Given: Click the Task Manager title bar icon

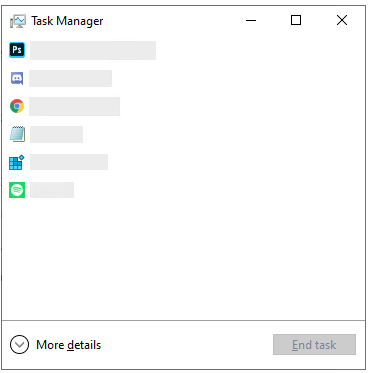Looking at the screenshot, I should pyautogui.click(x=18, y=21).
